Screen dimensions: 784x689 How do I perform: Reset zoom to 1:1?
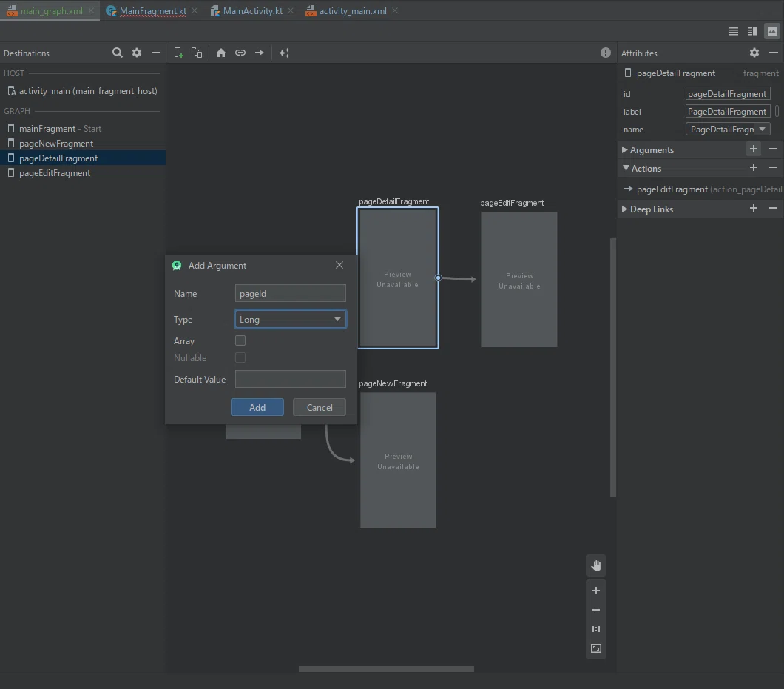tap(596, 630)
